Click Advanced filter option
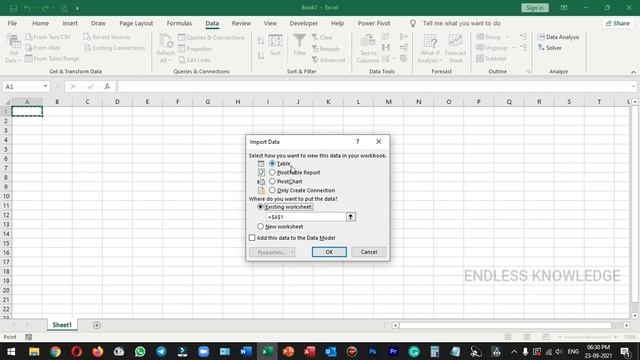The height and width of the screenshot is (360, 640). pos(329,60)
